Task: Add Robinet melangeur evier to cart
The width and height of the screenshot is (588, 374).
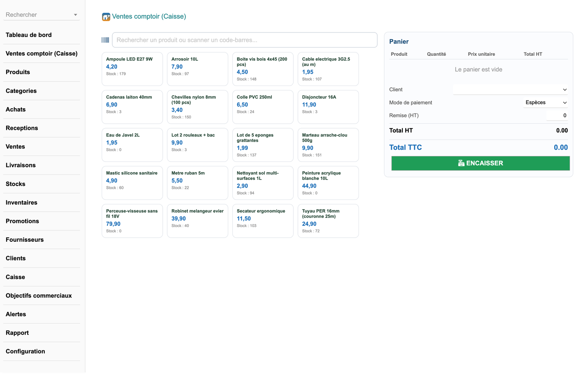Action: pyautogui.click(x=197, y=221)
